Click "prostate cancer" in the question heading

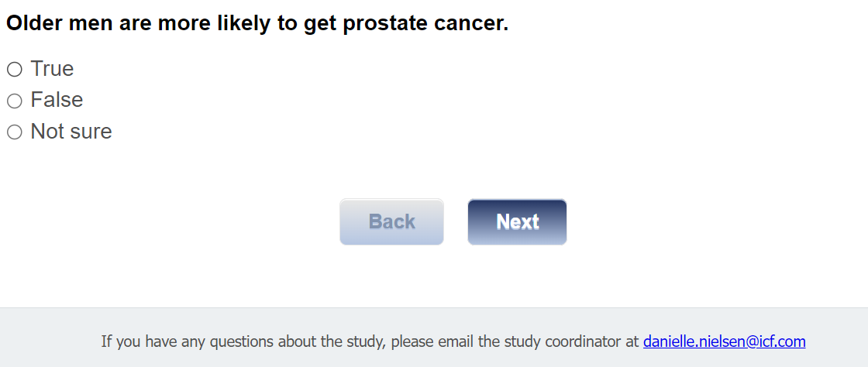point(425,23)
